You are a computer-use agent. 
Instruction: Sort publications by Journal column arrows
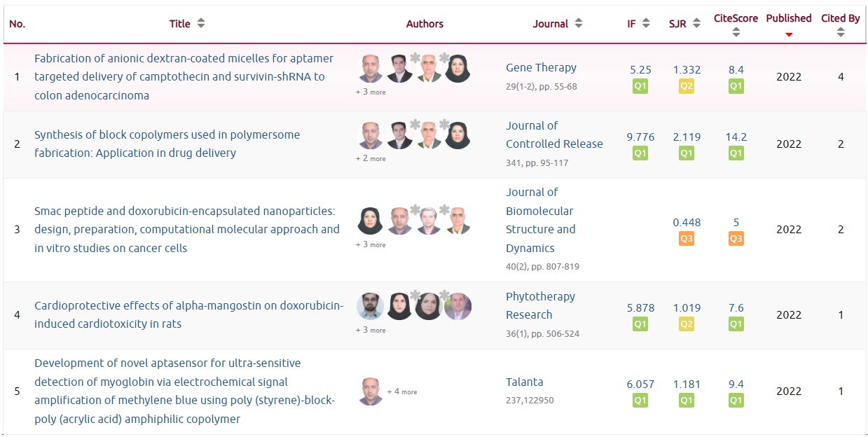(579, 24)
